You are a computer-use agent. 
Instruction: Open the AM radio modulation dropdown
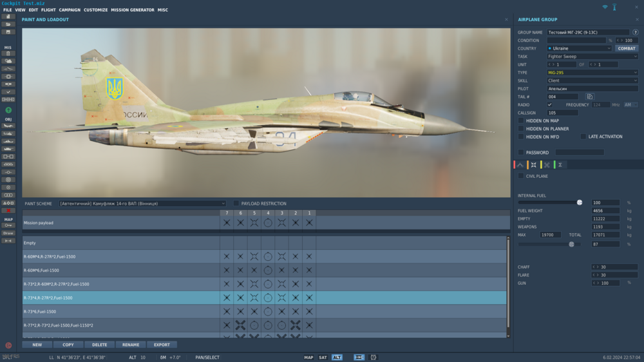coord(630,105)
